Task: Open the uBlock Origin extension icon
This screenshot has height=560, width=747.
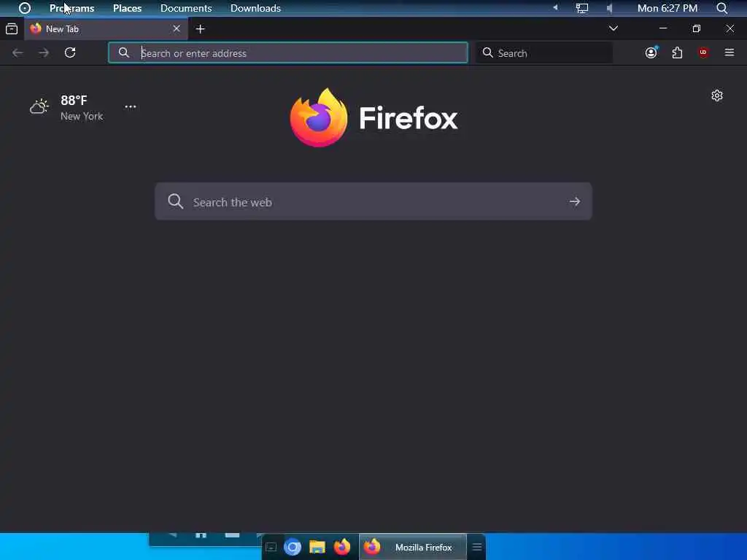Action: click(x=703, y=52)
